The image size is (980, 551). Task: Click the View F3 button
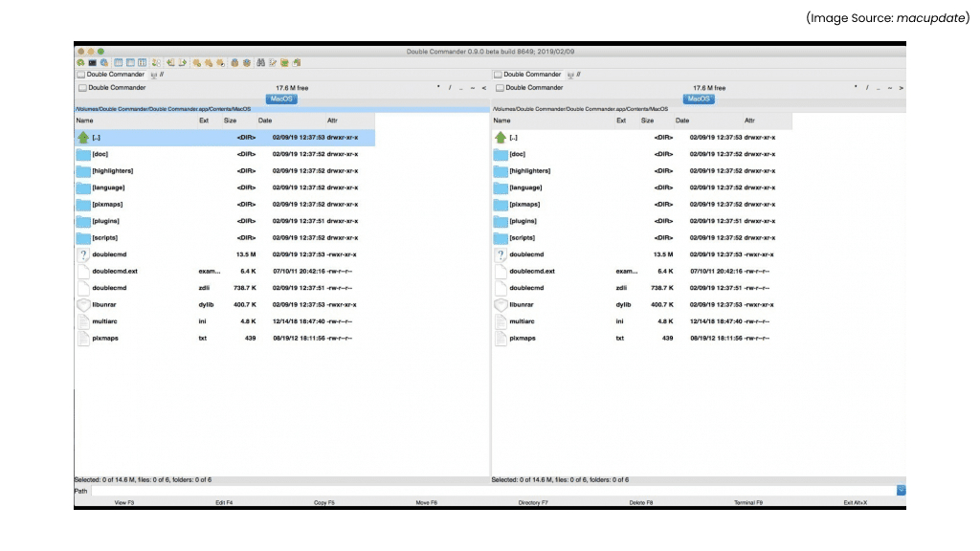124,502
